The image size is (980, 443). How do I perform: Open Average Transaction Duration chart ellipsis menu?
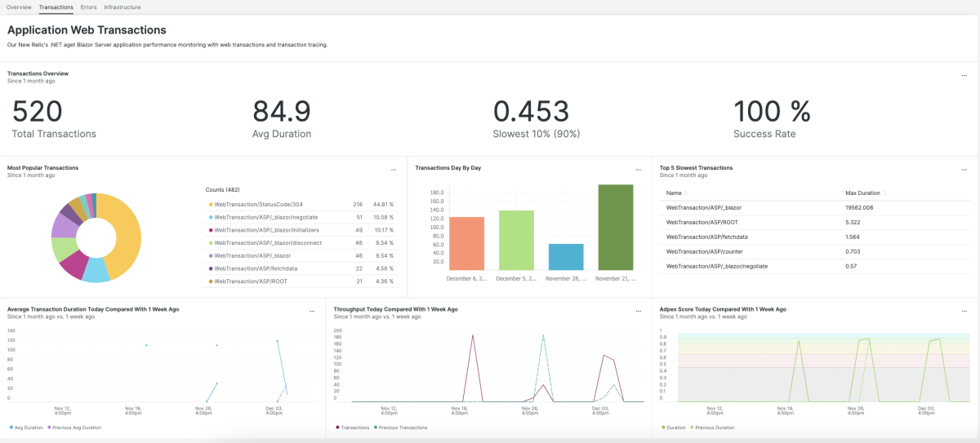tap(311, 311)
